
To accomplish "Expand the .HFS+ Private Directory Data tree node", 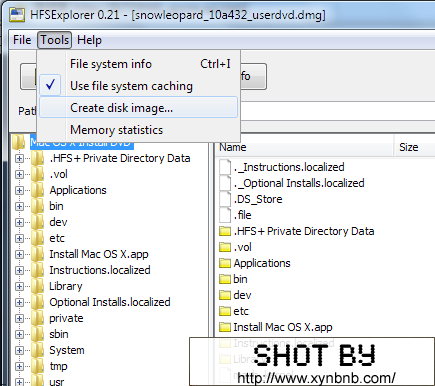I will click(19, 159).
